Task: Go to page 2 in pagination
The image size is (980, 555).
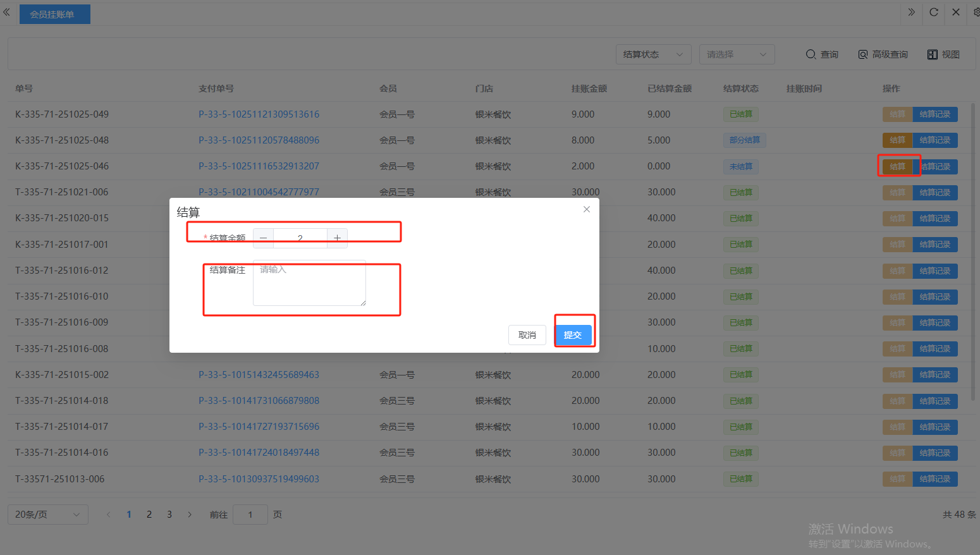Action: pos(149,515)
